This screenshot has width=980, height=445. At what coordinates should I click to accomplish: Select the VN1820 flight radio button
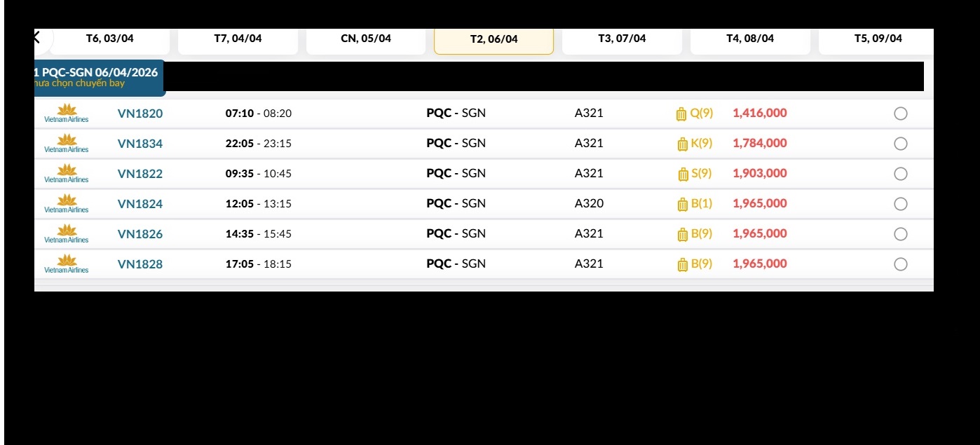point(901,114)
